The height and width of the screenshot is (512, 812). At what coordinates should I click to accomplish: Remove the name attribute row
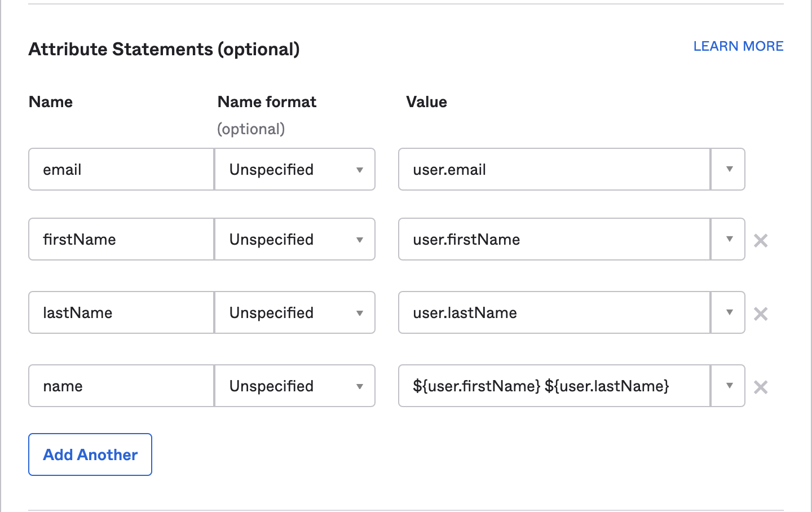tap(761, 387)
